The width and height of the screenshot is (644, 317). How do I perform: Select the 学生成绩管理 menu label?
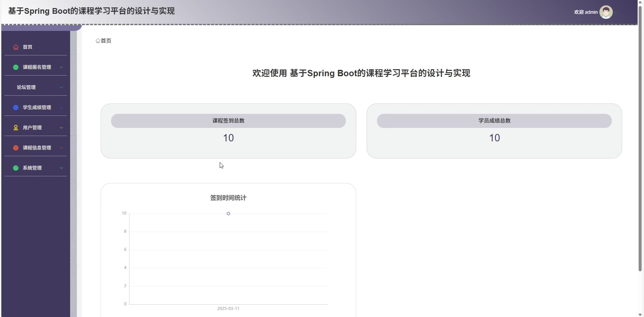pyautogui.click(x=37, y=107)
